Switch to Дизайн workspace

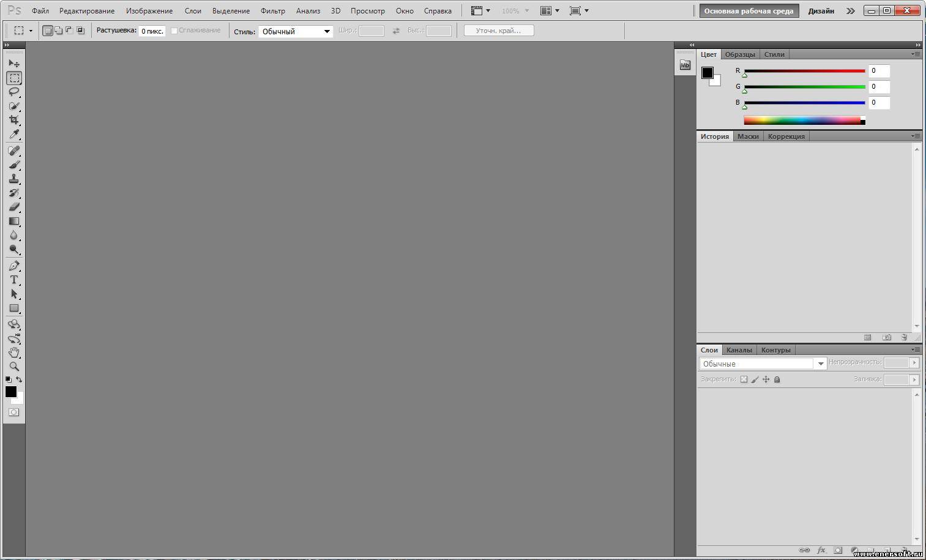821,11
